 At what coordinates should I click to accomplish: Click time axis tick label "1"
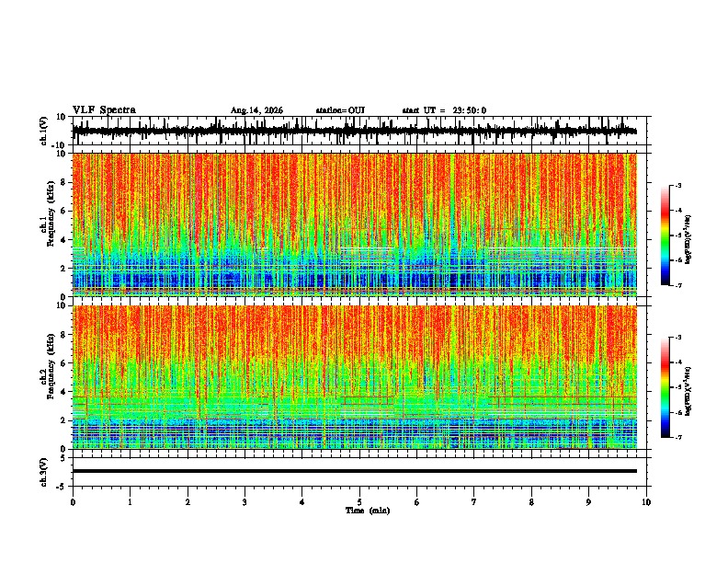tap(130, 502)
